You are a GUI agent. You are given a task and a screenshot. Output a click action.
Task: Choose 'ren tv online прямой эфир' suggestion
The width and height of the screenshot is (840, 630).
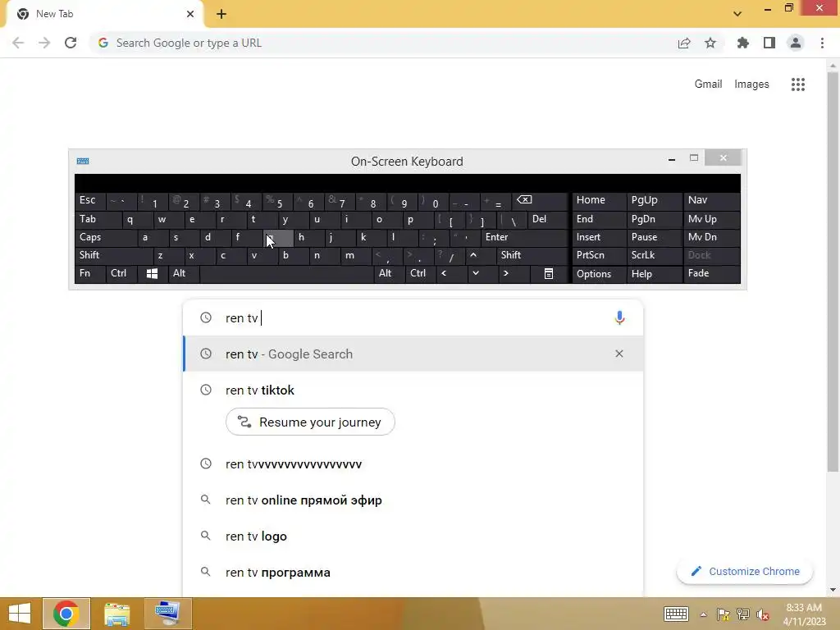tap(413, 500)
